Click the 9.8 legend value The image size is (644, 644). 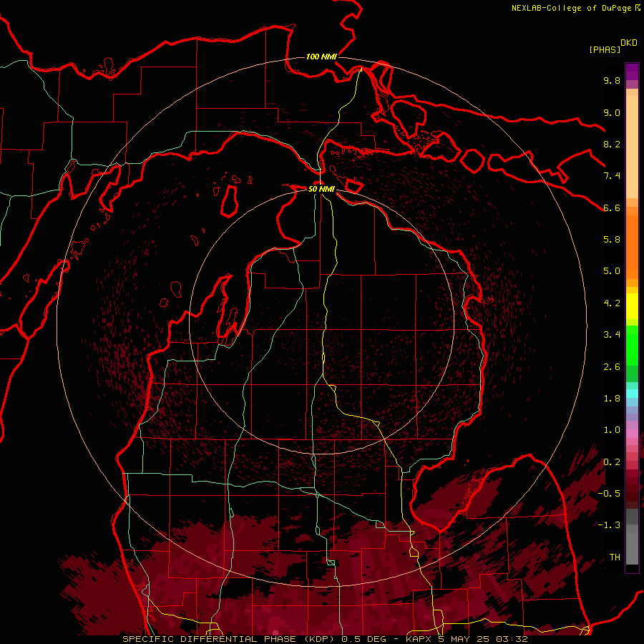click(612, 80)
